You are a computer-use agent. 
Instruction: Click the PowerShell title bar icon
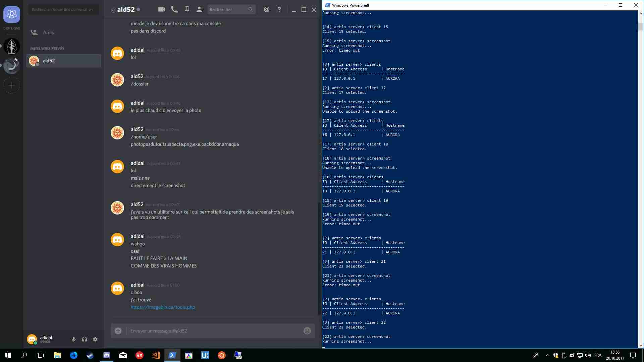coord(327,5)
